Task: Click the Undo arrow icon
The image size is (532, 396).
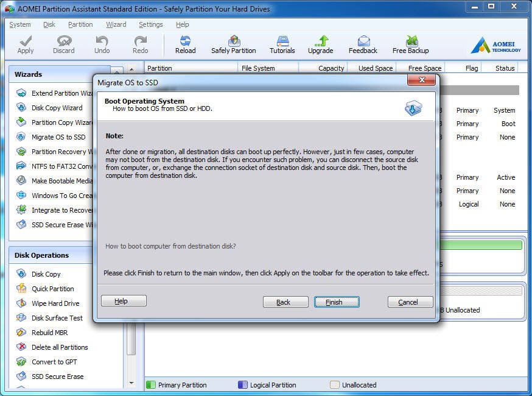Action: (x=102, y=41)
